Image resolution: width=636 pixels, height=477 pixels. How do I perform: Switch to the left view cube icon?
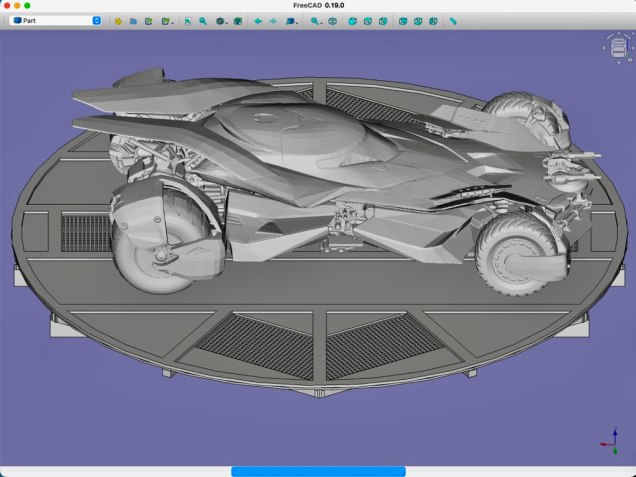click(433, 20)
